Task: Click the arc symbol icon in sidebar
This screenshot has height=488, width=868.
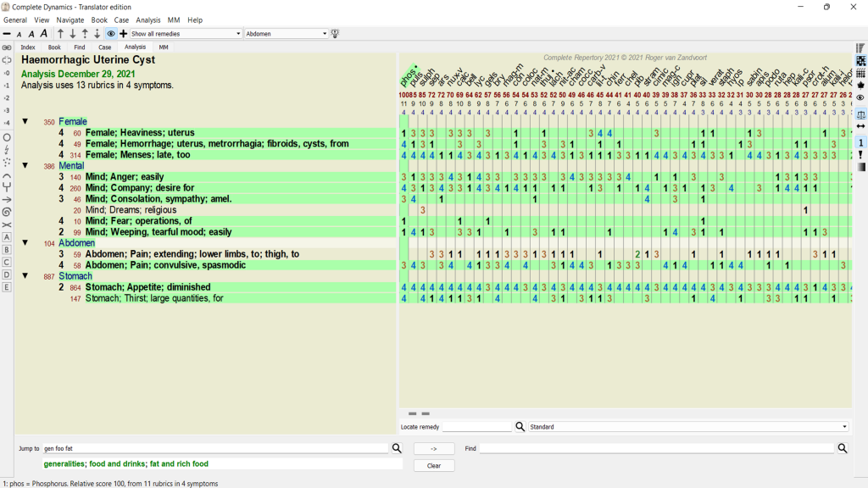Action: pos(7,176)
